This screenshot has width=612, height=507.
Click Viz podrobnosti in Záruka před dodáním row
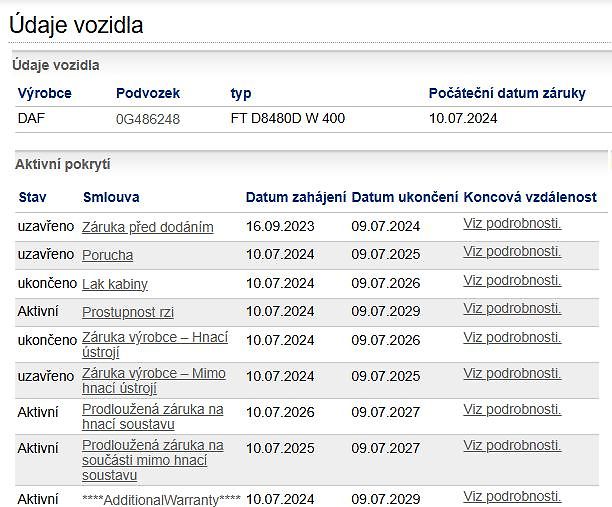coord(512,223)
